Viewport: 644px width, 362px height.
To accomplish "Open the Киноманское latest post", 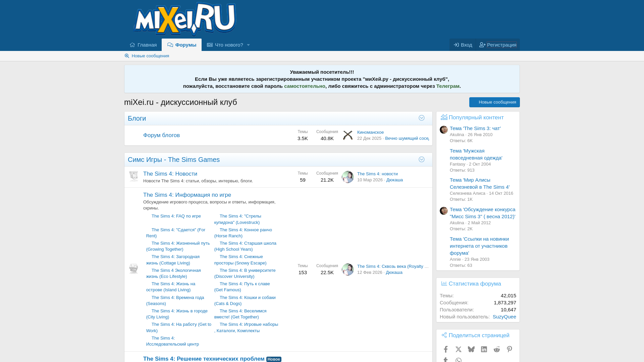I will (370, 132).
